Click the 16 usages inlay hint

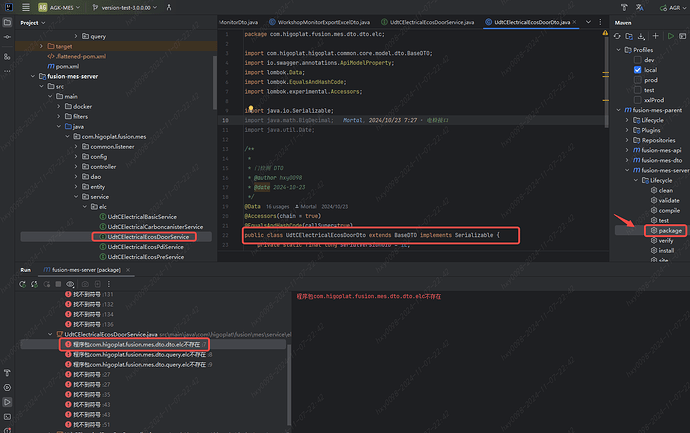click(x=277, y=206)
